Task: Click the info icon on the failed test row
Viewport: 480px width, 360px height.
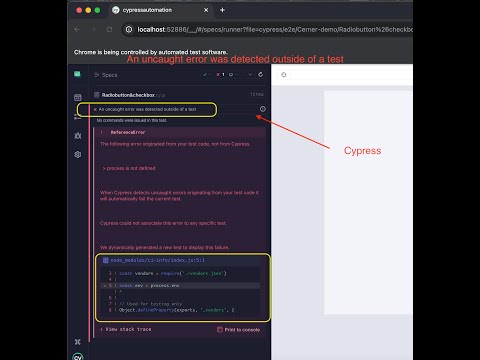Action: (x=263, y=109)
